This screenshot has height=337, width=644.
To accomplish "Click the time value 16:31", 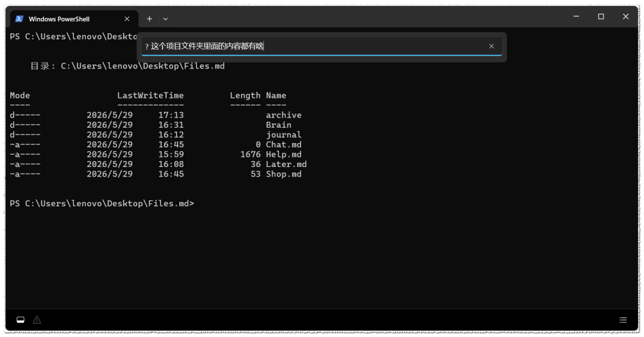I will point(171,125).
